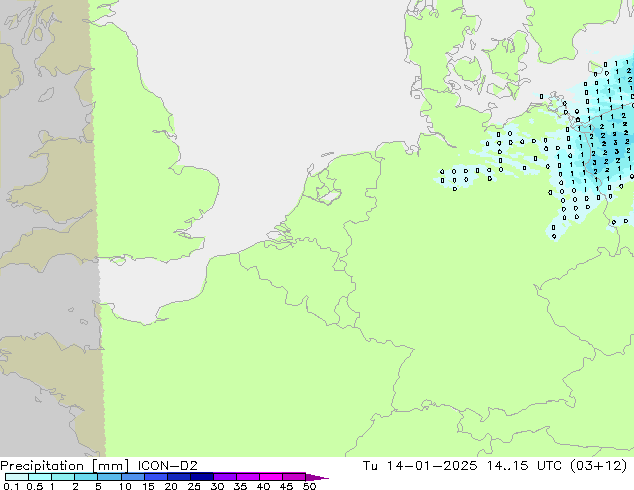Click the '20' legend scale value
Screen dimensions: 634x490
171,486
